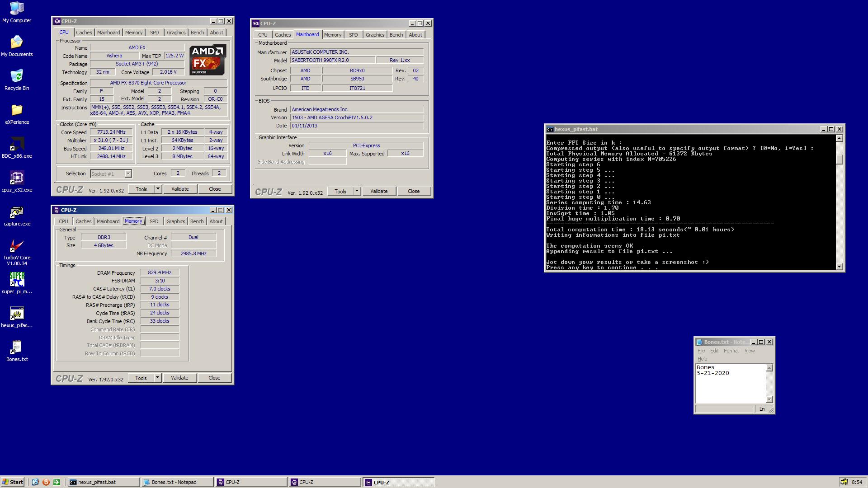Click the console vertical scrollbar thumb

840,160
